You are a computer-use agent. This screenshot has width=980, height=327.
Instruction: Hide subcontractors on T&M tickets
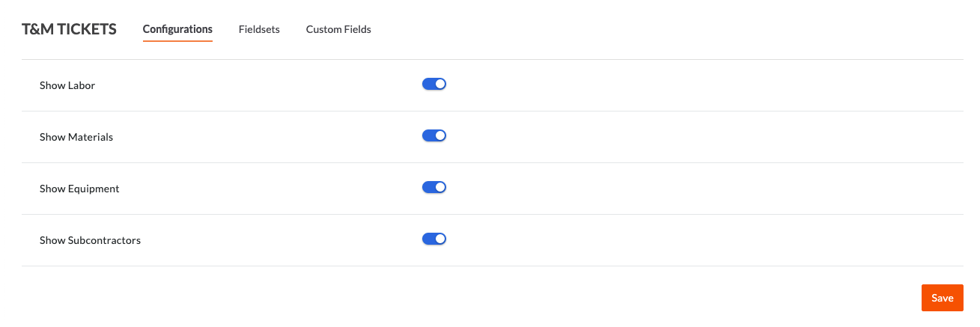[434, 239]
